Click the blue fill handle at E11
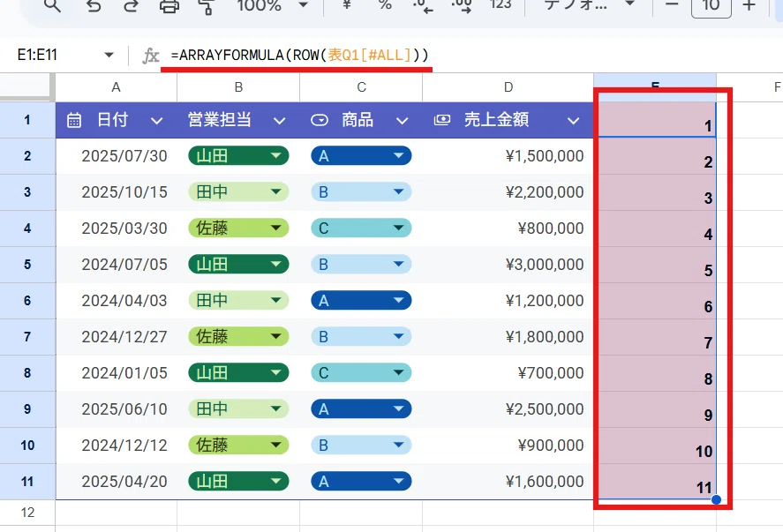Viewport: 783px width, 532px height. tap(716, 499)
